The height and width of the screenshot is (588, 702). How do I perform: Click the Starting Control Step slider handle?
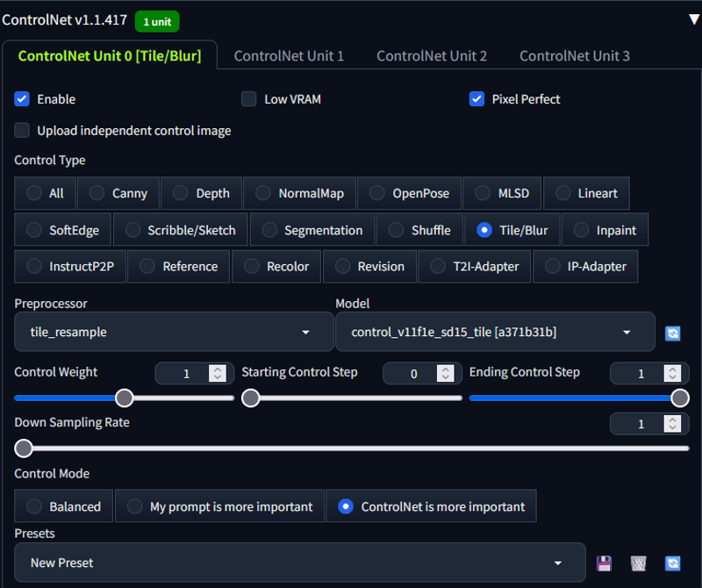coord(251,398)
